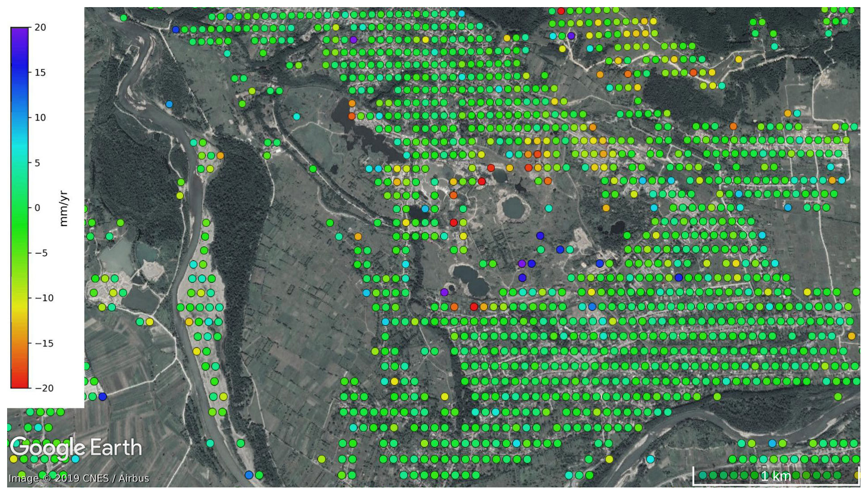Click the −5 tick label on colorbar

coord(41,253)
